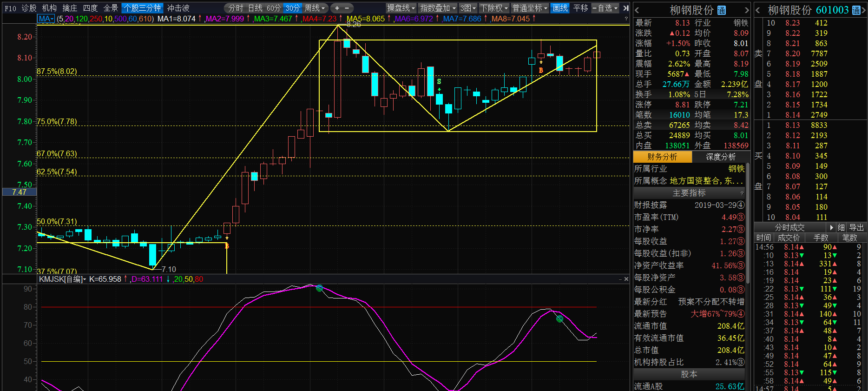868x391 pixels.
Task: Go to previous stock in quote panel
Action: (637, 10)
